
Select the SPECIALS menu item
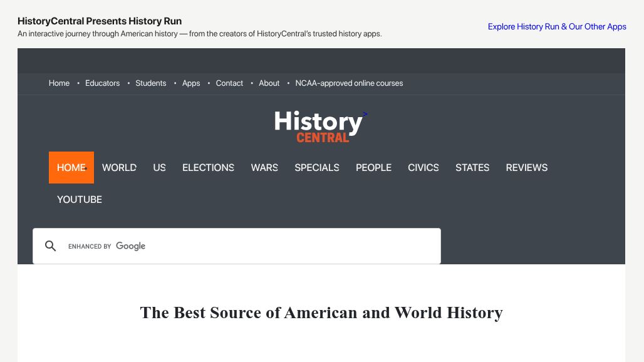(317, 167)
